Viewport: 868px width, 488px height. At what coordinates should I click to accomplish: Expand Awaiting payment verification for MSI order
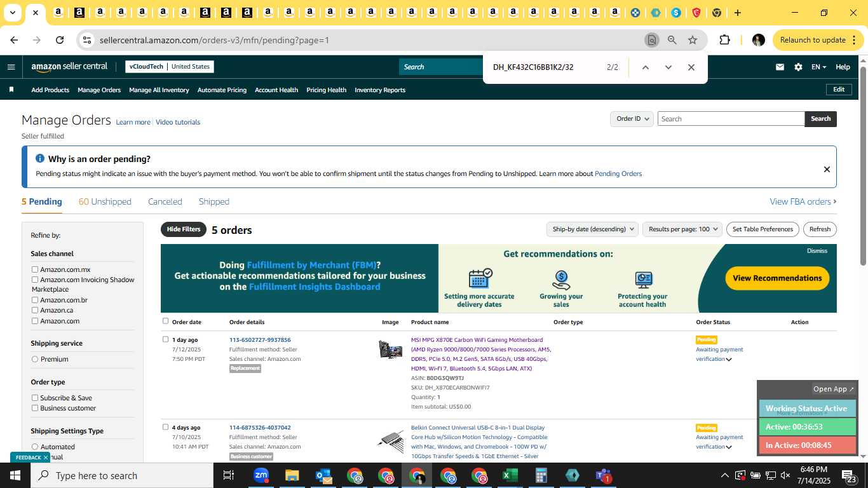[729, 360]
